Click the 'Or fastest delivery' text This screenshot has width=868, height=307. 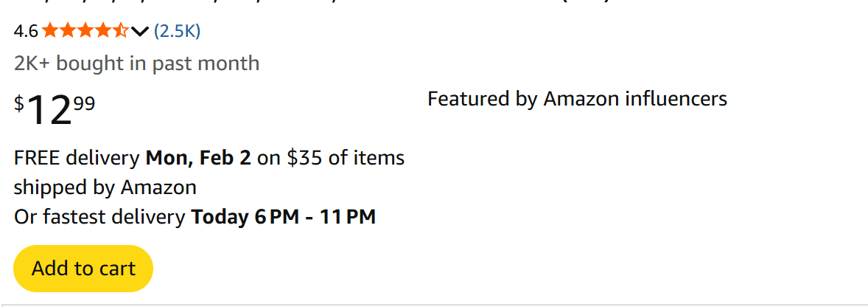(99, 217)
